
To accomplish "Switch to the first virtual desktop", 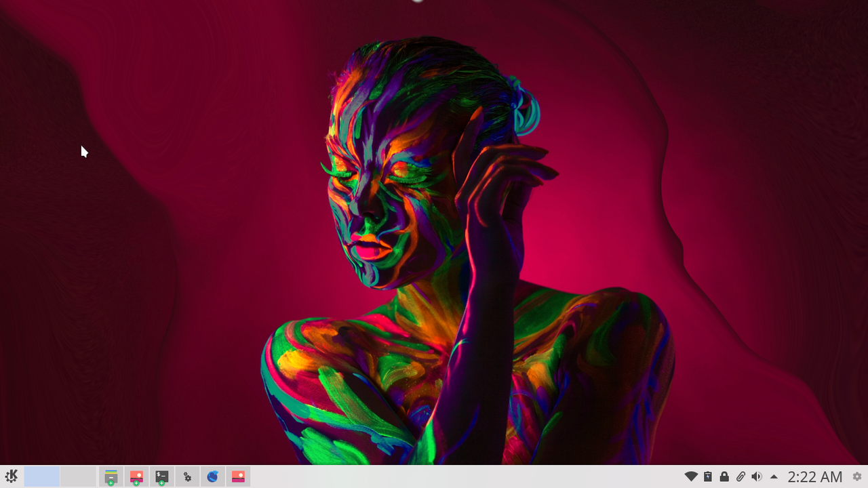I will (x=42, y=476).
